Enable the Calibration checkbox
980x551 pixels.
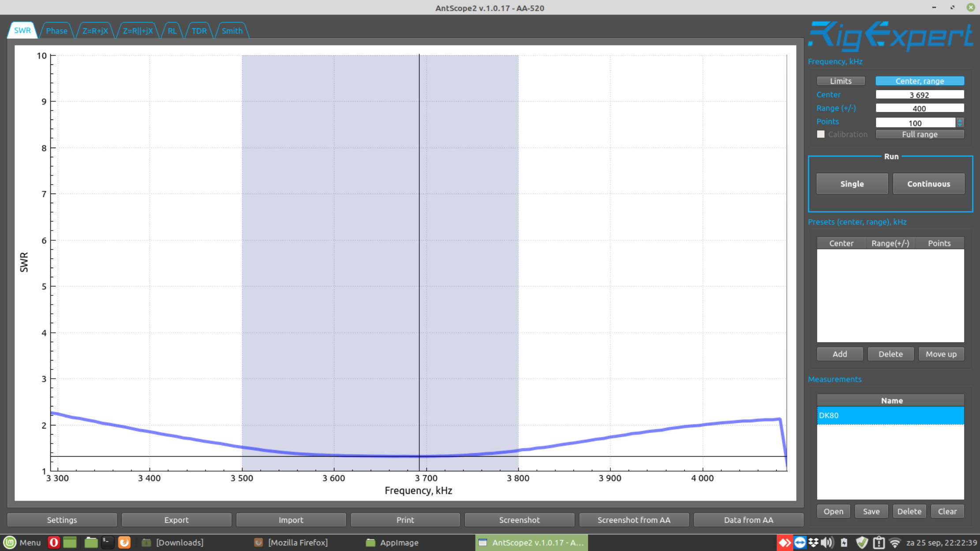tap(821, 134)
